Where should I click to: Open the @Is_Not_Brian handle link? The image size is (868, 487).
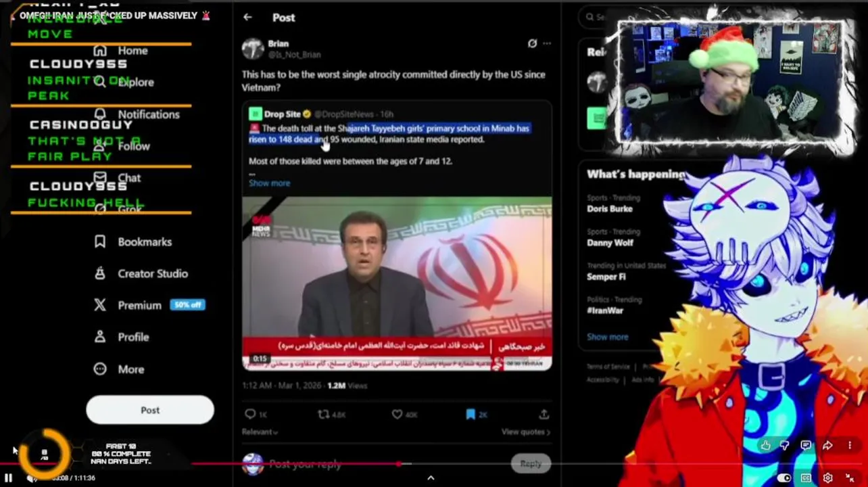pyautogui.click(x=294, y=55)
